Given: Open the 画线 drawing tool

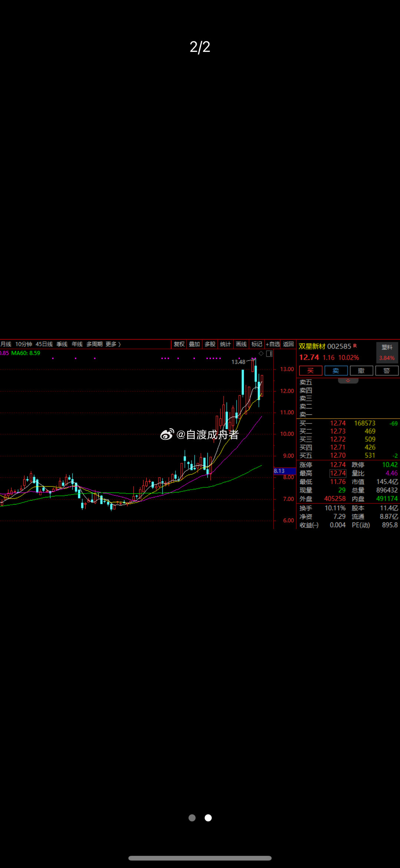Looking at the screenshot, I should point(241,344).
